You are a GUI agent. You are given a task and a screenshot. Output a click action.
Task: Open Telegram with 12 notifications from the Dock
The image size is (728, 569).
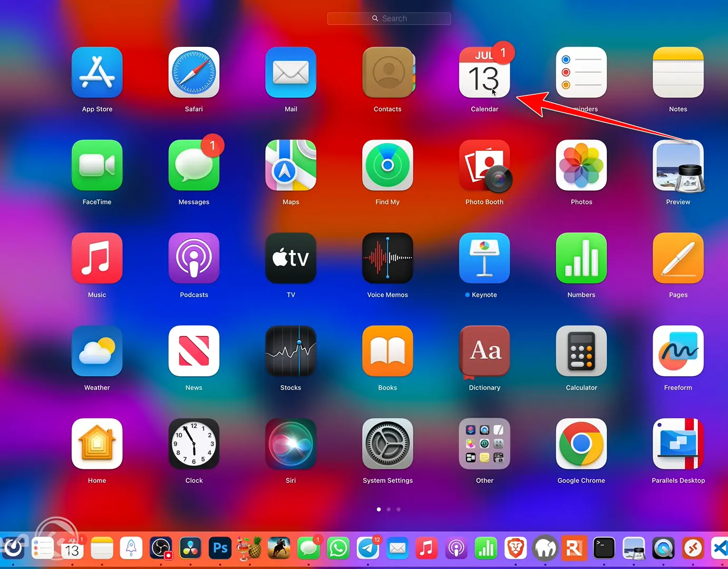[367, 548]
